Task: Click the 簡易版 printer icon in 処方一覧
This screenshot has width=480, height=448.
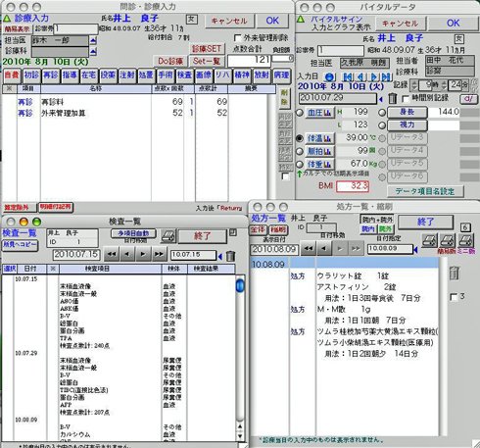Action: coord(447,241)
